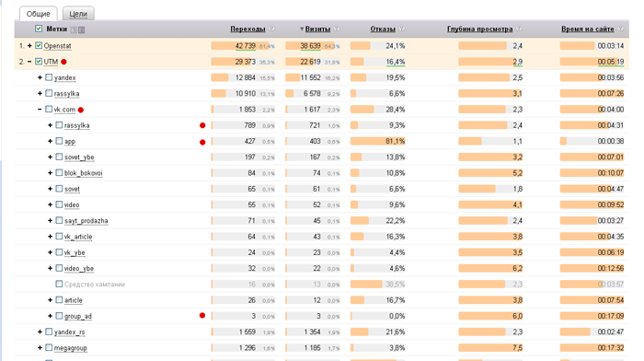This screenshot has width=644, height=361.
Task: Sort by Время на сайте column
Action: coord(588,29)
